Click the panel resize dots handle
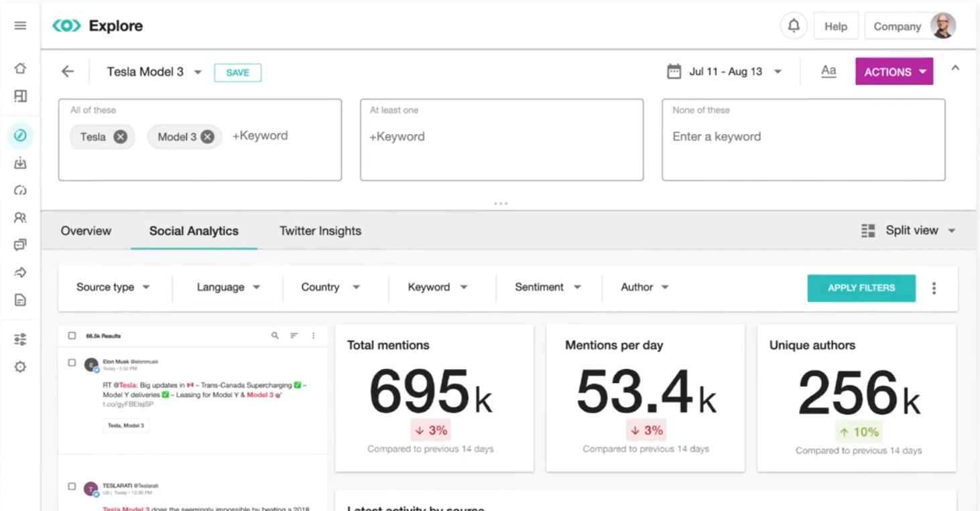This screenshot has height=511, width=980. [x=501, y=203]
